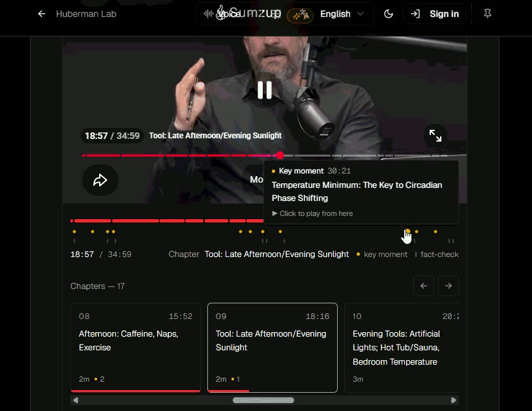Pause the video with the pause button
The width and height of the screenshot is (532, 411).
pos(265,90)
